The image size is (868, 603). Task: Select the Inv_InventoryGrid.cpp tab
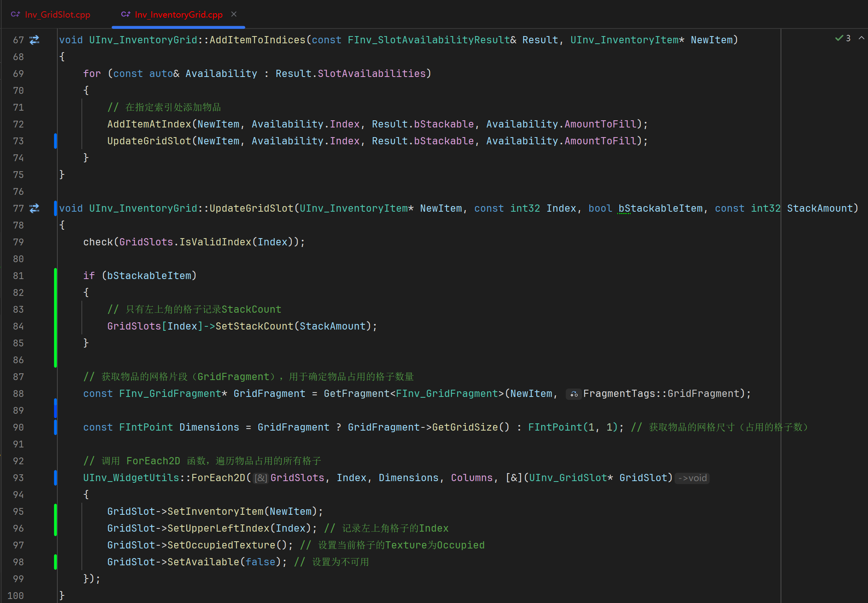pos(178,15)
